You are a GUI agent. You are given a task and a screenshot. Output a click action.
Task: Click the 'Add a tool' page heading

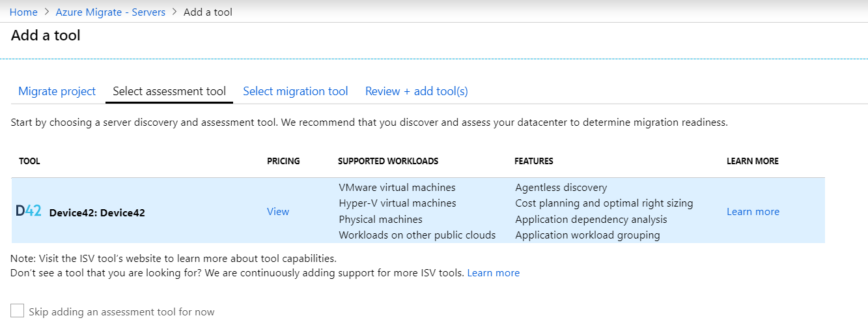[x=46, y=35]
